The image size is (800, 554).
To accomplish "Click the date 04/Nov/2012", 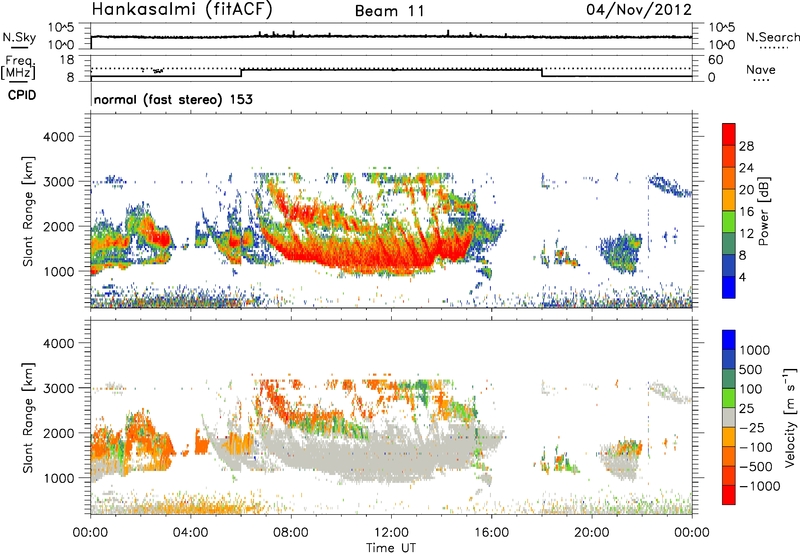I will click(639, 9).
